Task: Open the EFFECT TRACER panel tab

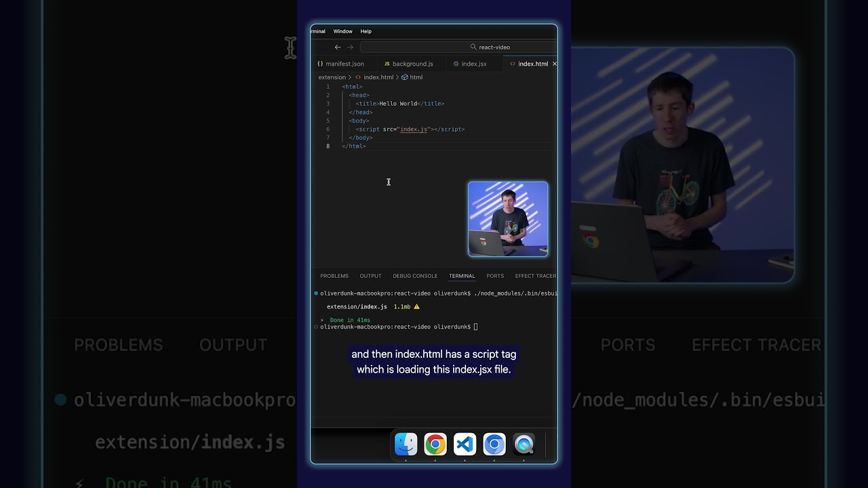Action: click(536, 276)
